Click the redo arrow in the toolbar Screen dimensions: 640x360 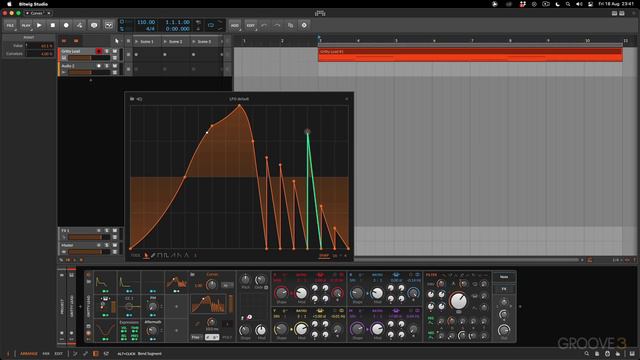coord(277,25)
